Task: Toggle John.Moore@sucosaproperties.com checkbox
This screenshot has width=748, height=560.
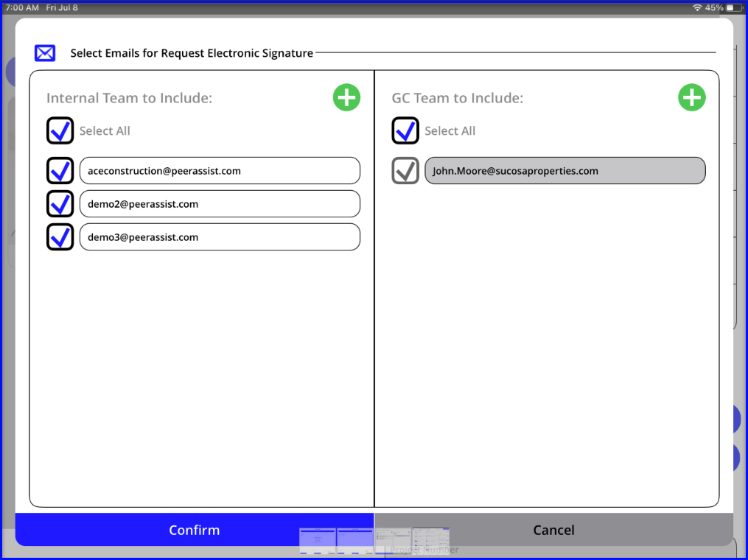Action: [405, 171]
